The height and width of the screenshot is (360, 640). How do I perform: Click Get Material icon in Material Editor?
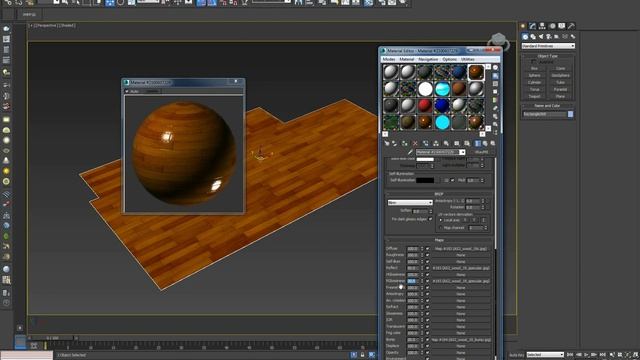(x=387, y=143)
